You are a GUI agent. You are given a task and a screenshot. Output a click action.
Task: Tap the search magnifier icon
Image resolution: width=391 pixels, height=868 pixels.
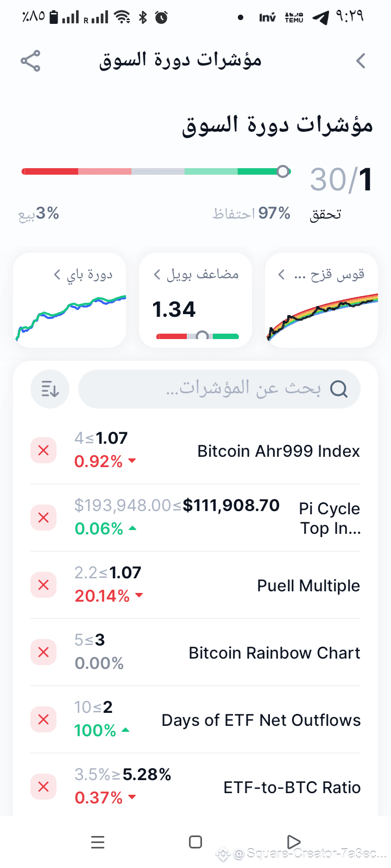click(x=339, y=389)
